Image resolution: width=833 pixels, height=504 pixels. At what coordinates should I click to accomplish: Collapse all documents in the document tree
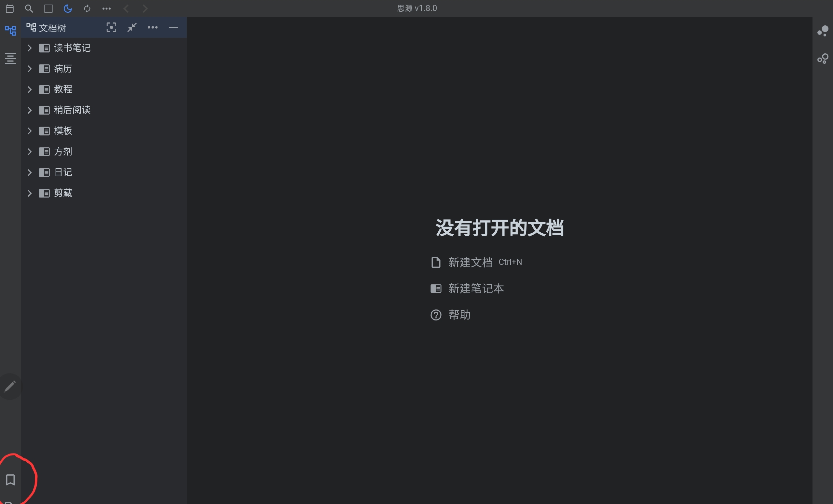click(132, 27)
